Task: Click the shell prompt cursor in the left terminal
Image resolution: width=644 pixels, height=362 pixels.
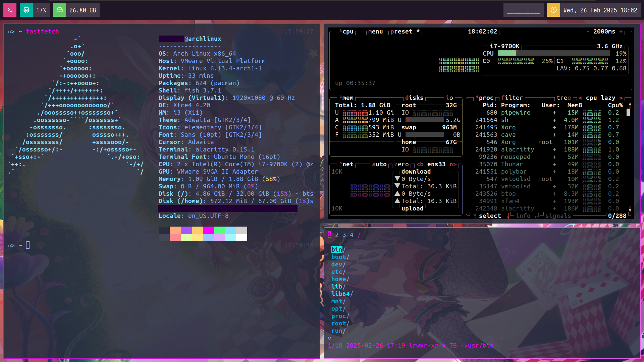Action: (x=28, y=245)
